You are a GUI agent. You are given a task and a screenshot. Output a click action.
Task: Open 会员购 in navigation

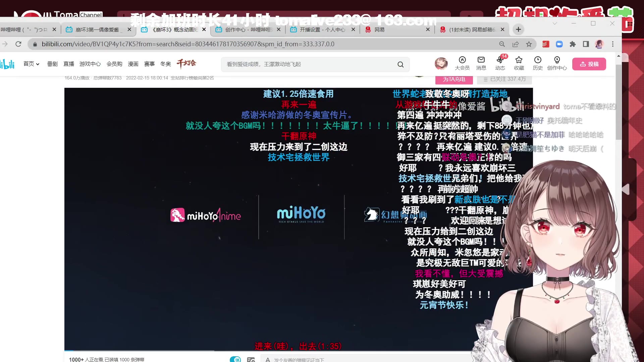pyautogui.click(x=114, y=64)
